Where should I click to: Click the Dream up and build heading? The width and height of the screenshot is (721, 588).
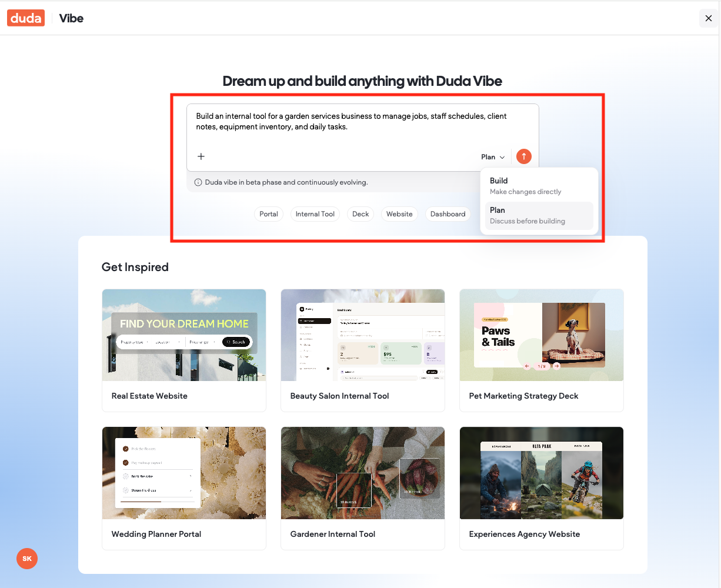click(362, 81)
